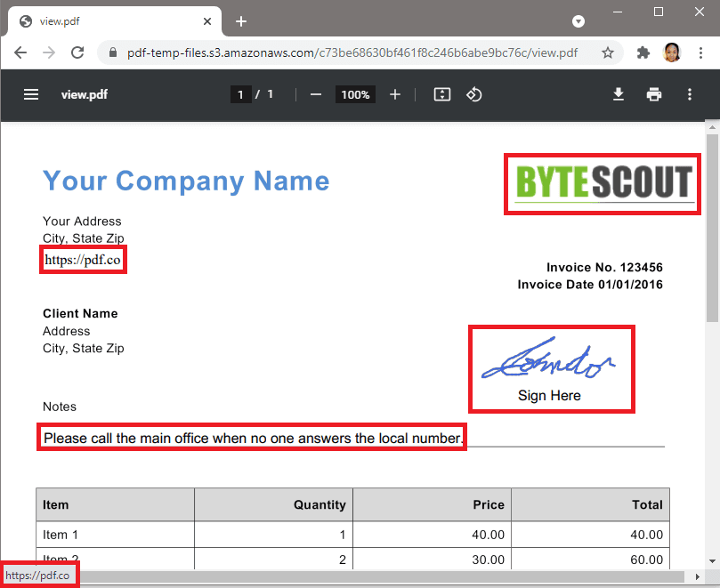720x588 pixels.
Task: Open a new browser tab
Action: (241, 21)
